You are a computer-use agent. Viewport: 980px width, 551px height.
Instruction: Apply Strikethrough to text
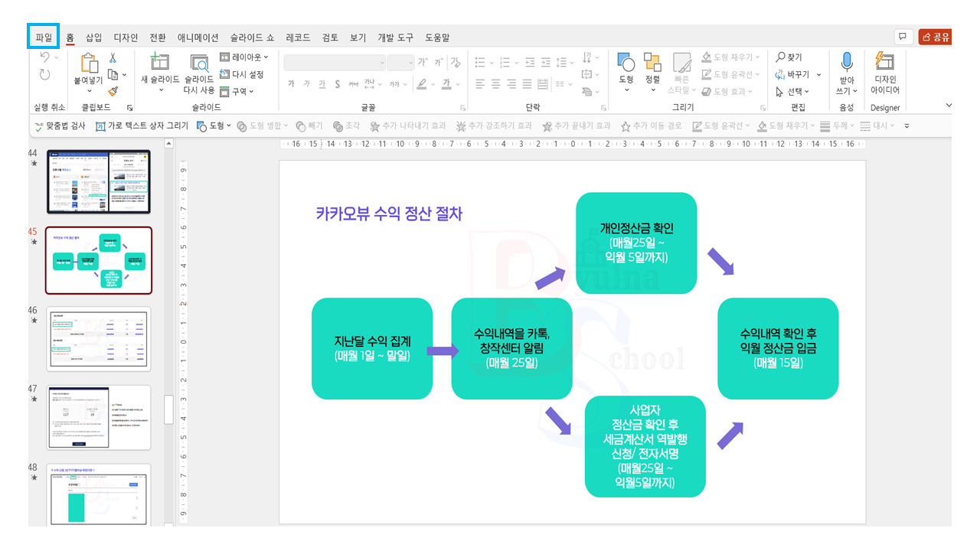tap(337, 83)
